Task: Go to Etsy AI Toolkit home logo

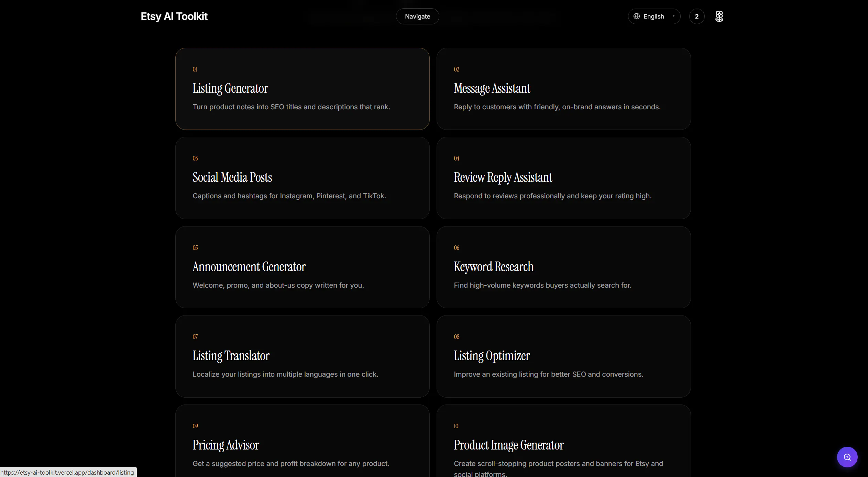Action: pos(174,16)
